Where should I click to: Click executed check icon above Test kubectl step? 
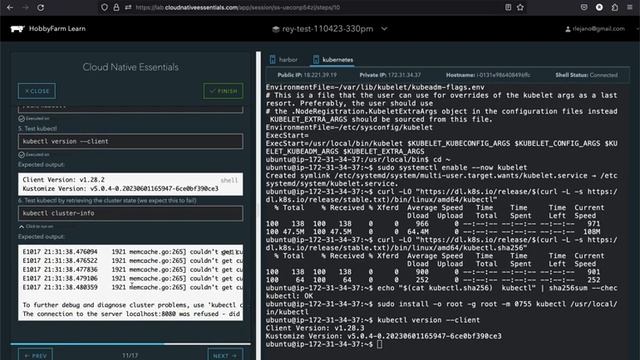pos(22,119)
